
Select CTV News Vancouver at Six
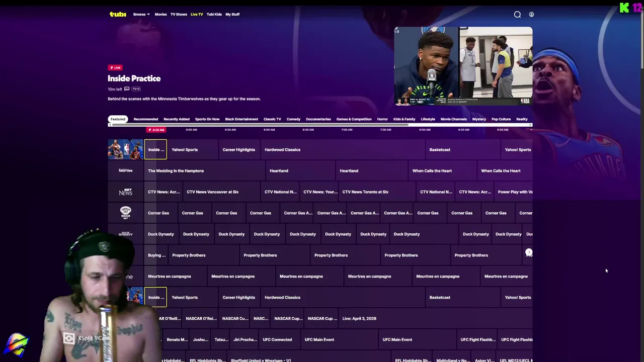(221, 192)
